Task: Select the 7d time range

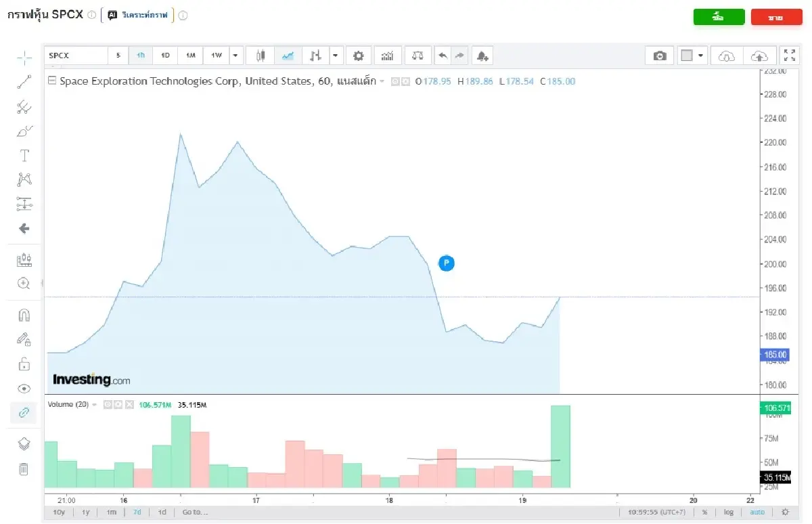Action: 137,512
